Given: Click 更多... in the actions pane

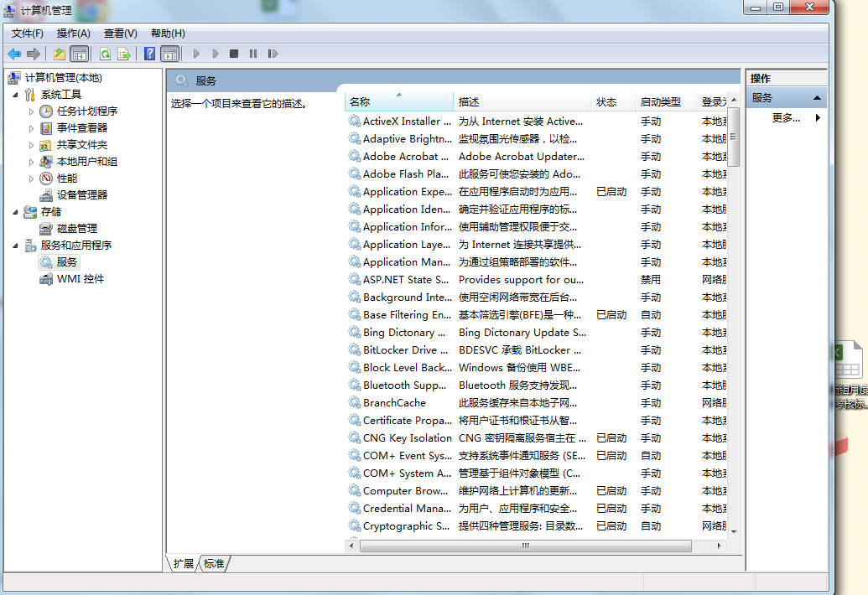Looking at the screenshot, I should point(785,118).
